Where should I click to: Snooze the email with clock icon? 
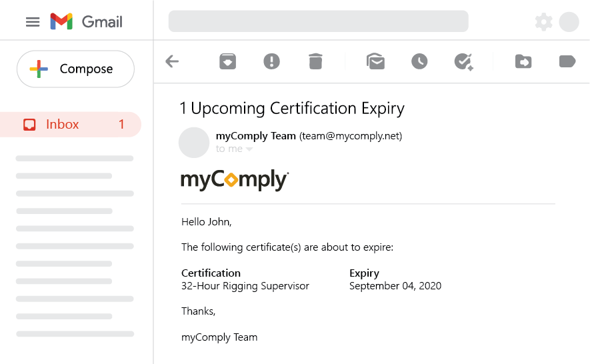(x=419, y=61)
